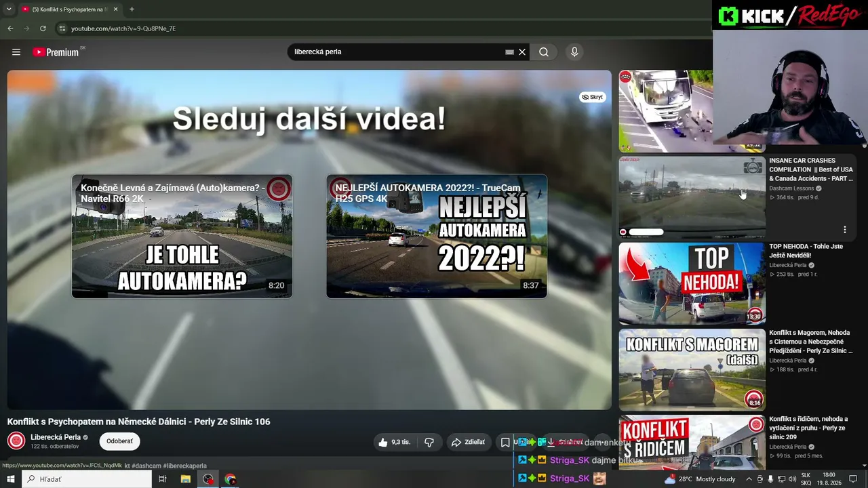The height and width of the screenshot is (488, 868).
Task: Open the clock and calendar at 18:00
Action: point(829,479)
